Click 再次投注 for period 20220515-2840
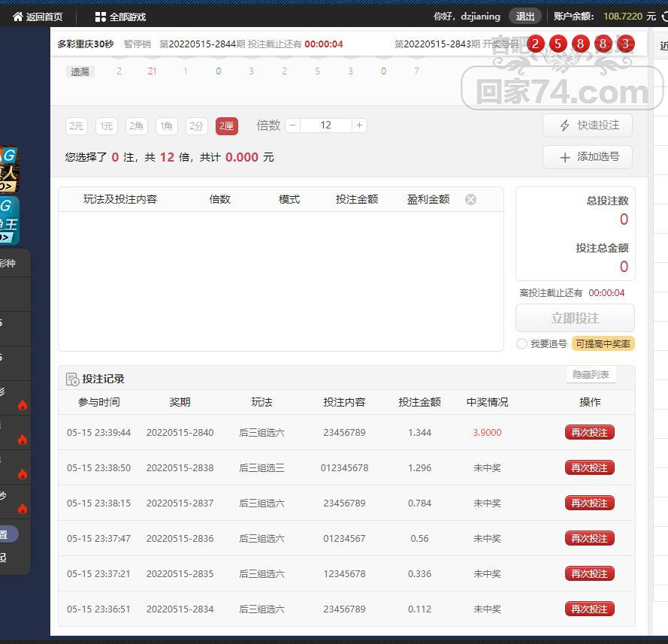This screenshot has width=668, height=644. [x=589, y=432]
